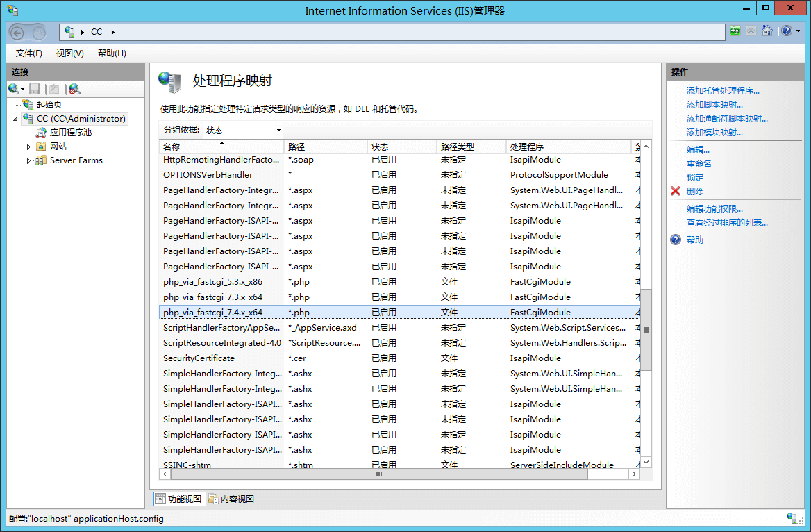Click the green refresh icon in address bar
This screenshot has width=811, height=532.
tap(735, 31)
